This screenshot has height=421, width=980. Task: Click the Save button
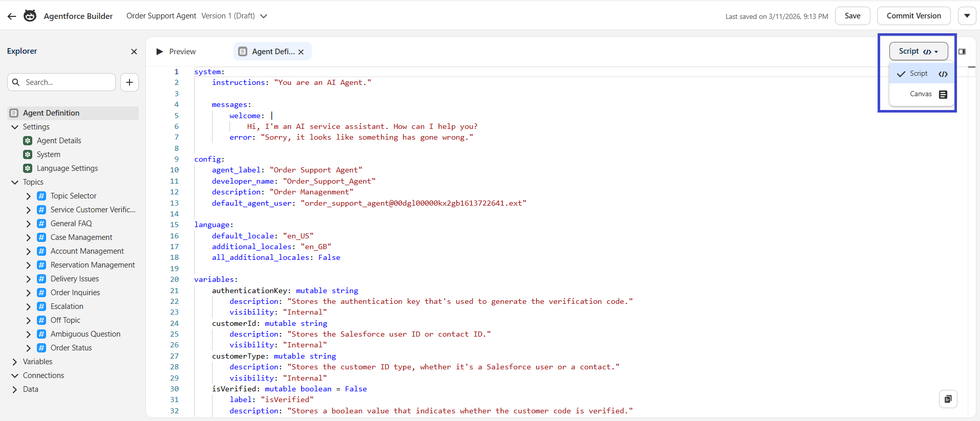click(x=853, y=16)
